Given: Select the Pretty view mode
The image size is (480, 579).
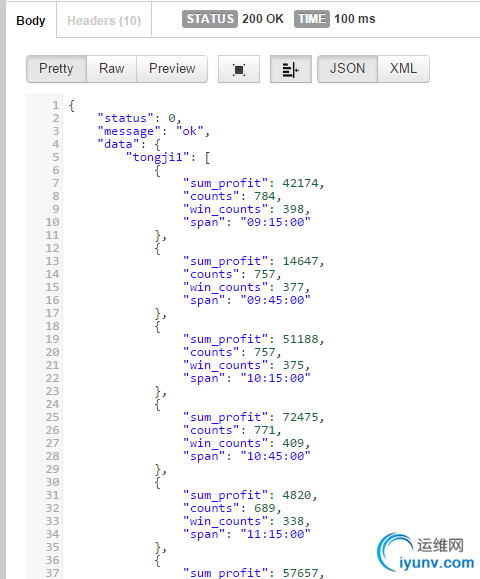Looking at the screenshot, I should pos(56,69).
